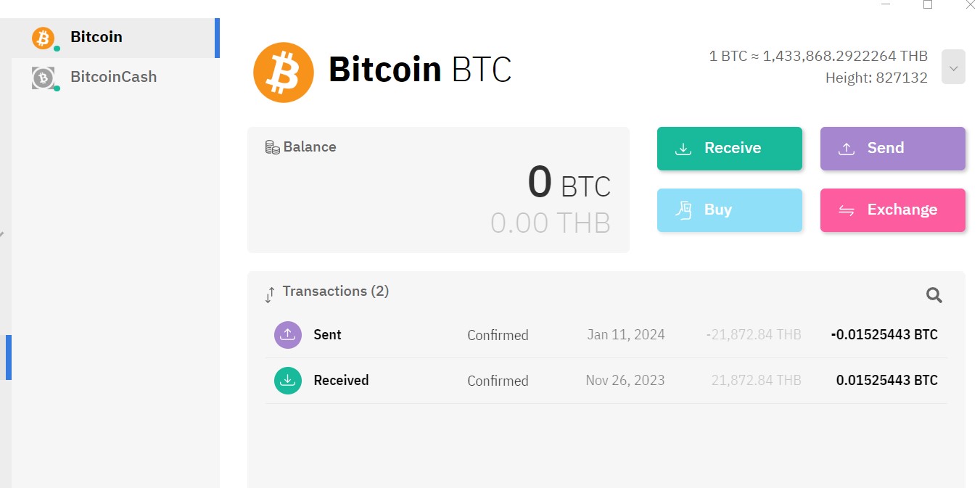Expand the dropdown next to BTC rate

(953, 67)
